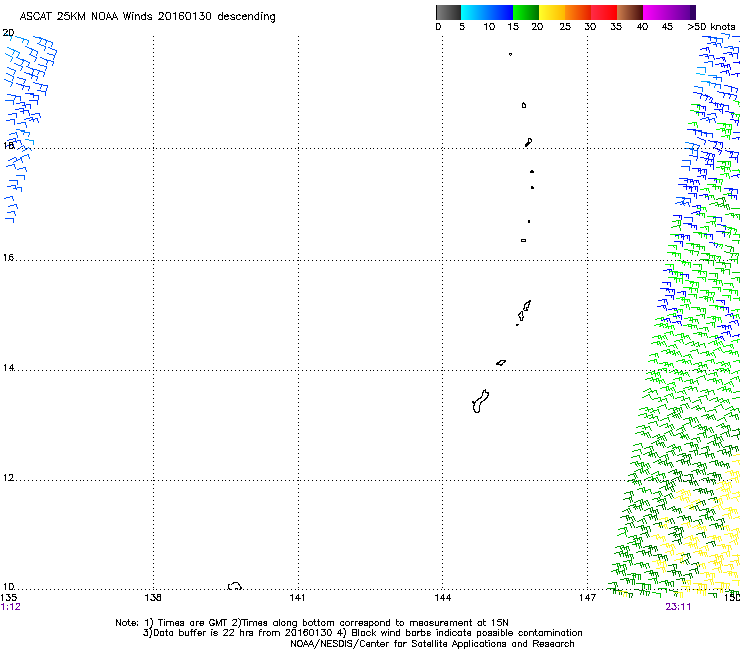The image size is (740, 650).
Task: Click the "25" label under the color bar
Action: tap(565, 27)
